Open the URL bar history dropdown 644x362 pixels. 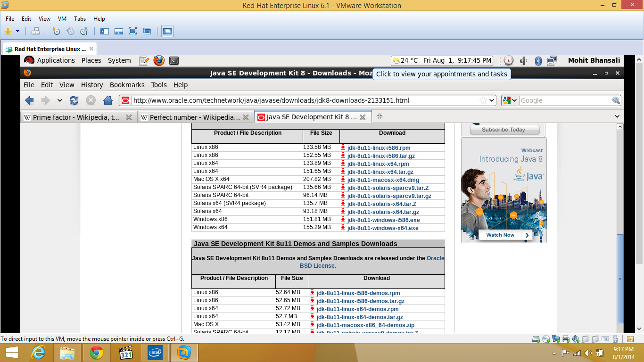tap(492, 100)
